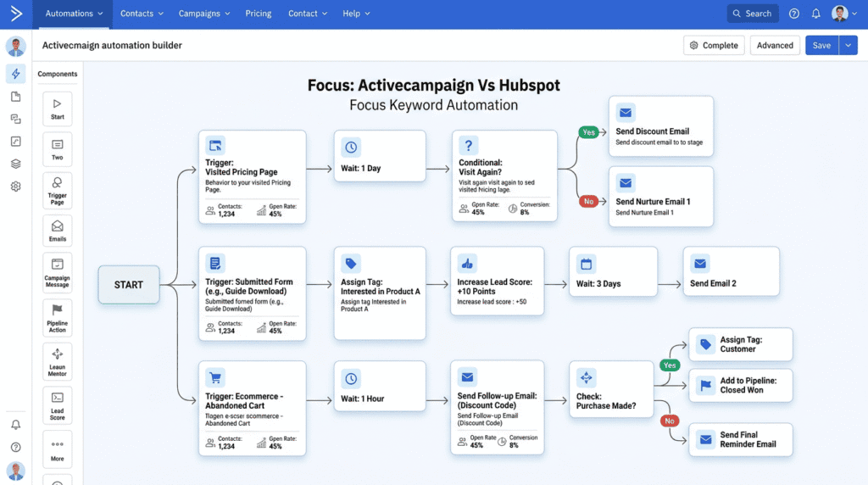
Task: Expand the Campaigns dropdown
Action: coord(203,14)
